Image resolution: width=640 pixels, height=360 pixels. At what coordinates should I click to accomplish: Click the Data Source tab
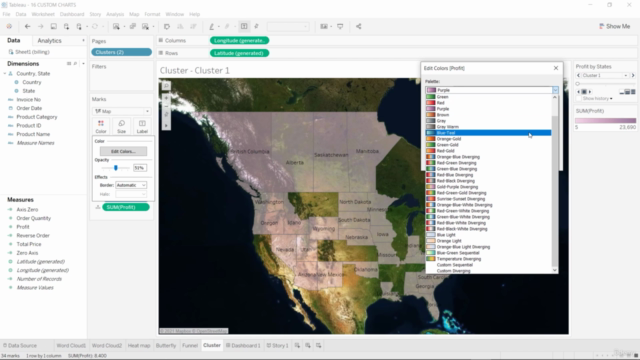pyautogui.click(x=20, y=345)
